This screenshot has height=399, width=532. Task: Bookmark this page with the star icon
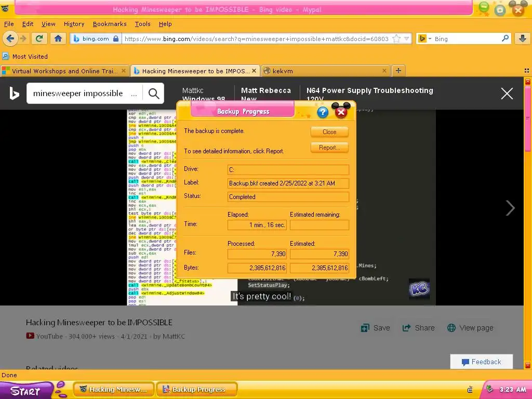point(396,38)
